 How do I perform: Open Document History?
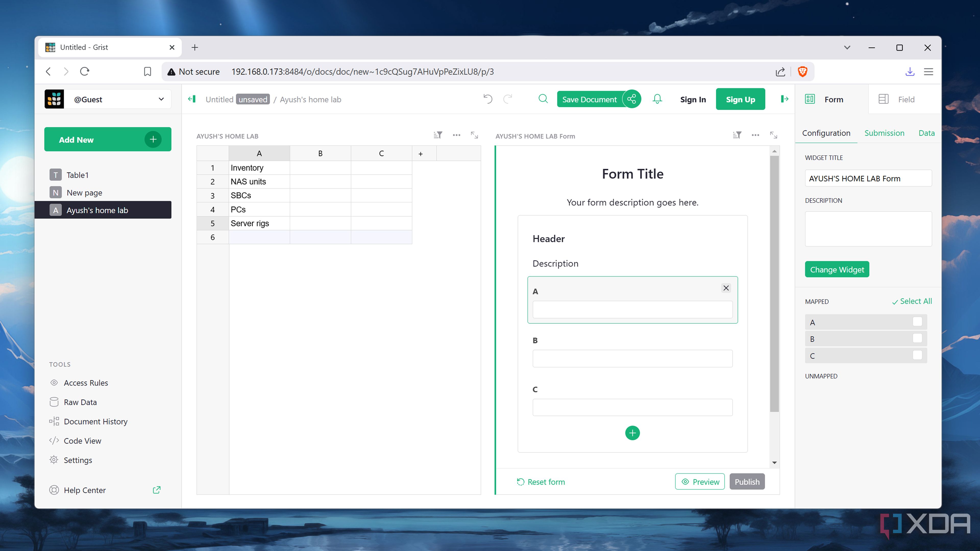click(x=95, y=421)
